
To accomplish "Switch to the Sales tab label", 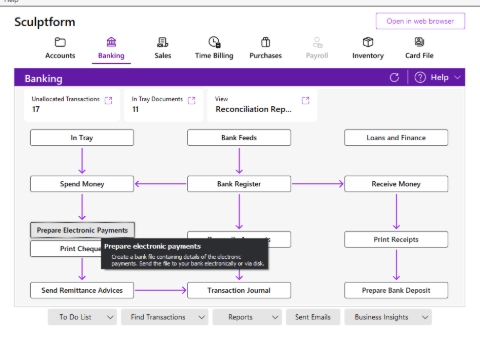I will click(x=163, y=56).
